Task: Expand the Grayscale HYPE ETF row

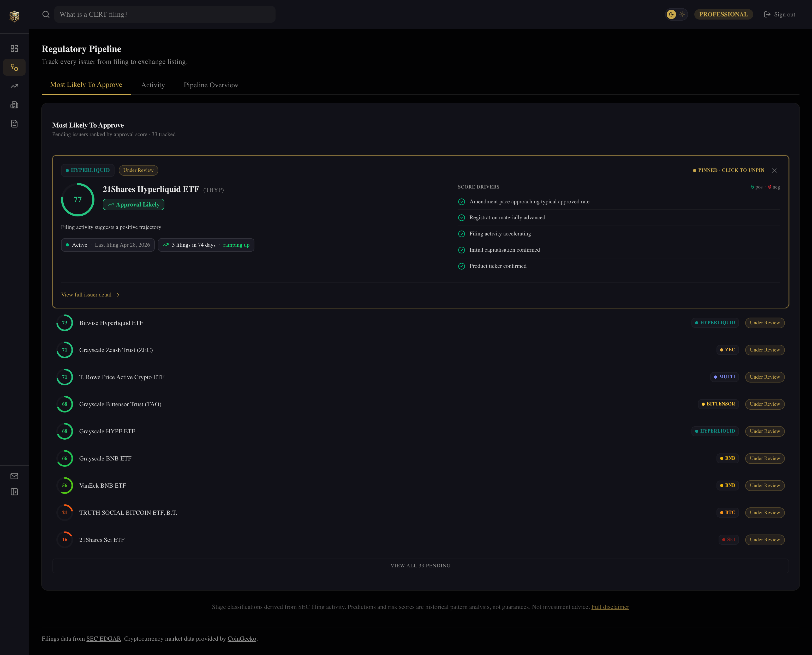Action: click(x=420, y=431)
